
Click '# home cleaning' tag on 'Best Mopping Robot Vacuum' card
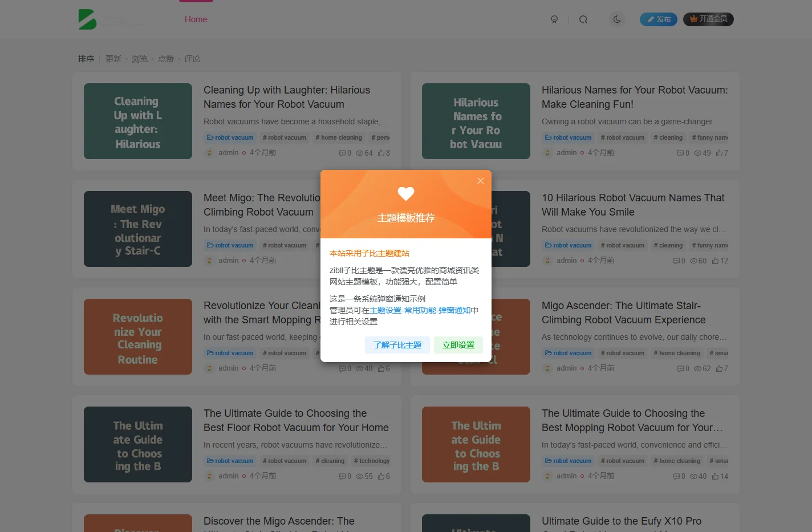tap(677, 461)
